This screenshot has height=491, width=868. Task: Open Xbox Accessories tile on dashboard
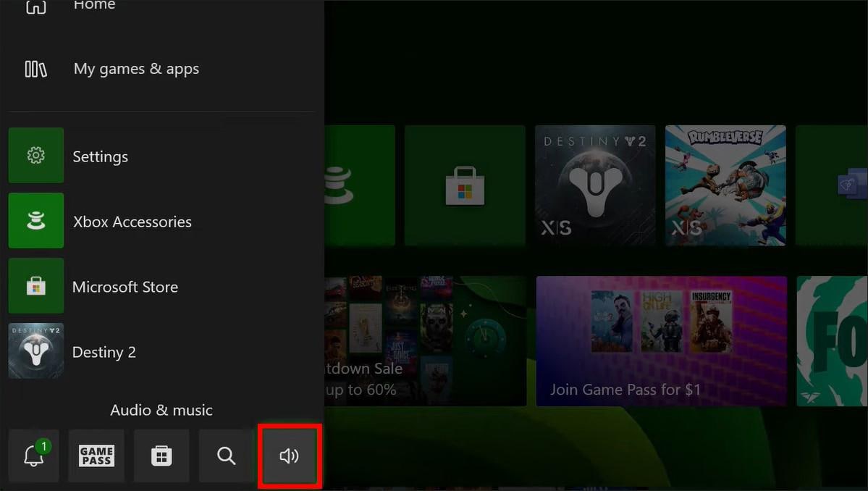click(x=359, y=185)
